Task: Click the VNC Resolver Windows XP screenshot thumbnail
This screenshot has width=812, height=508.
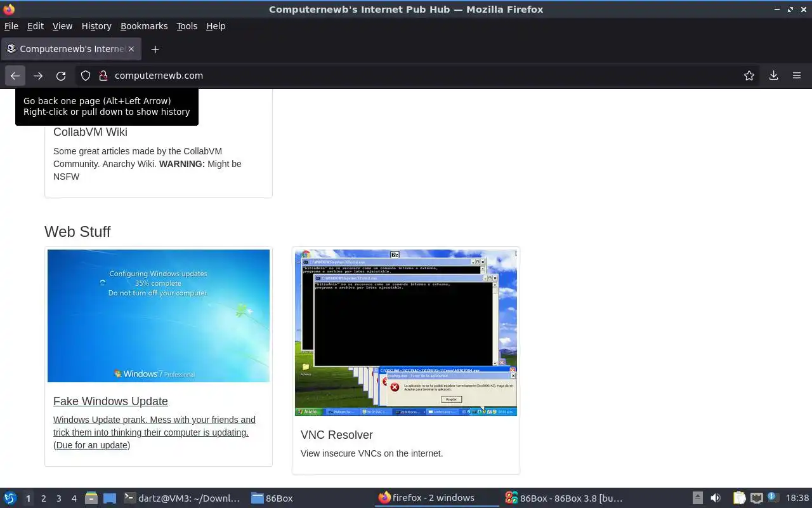Action: 406,333
